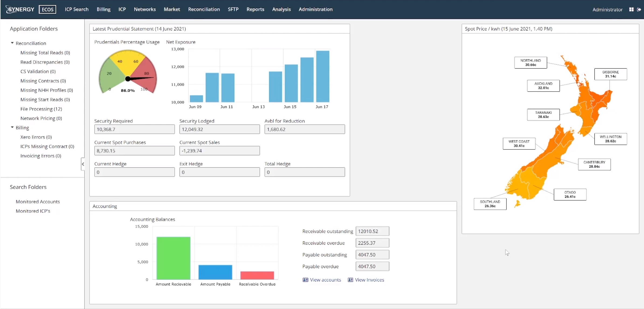Screen dimensions: 644x309
Task: Click the logout icon in the top bar
Action: tap(639, 9)
